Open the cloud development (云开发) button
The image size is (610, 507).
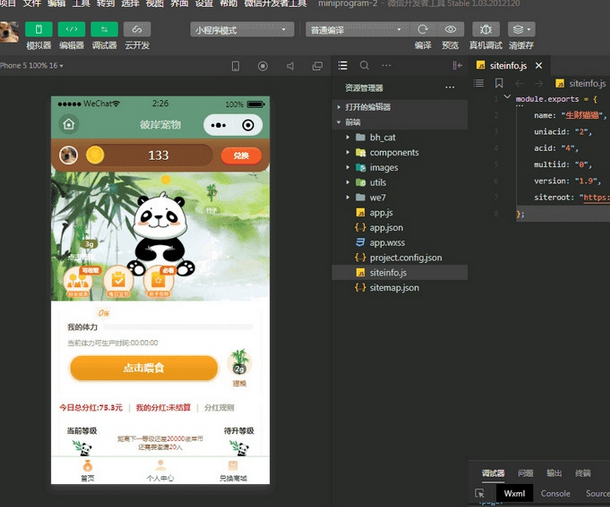click(x=137, y=30)
